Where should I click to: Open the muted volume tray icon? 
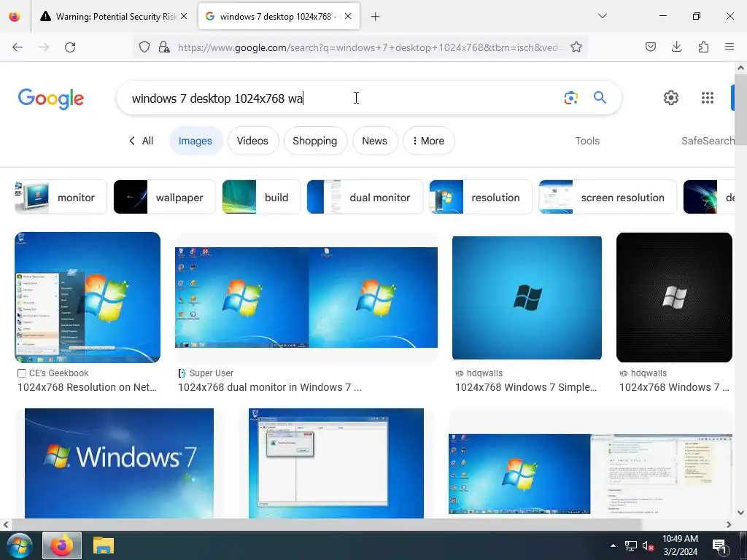[648, 545]
